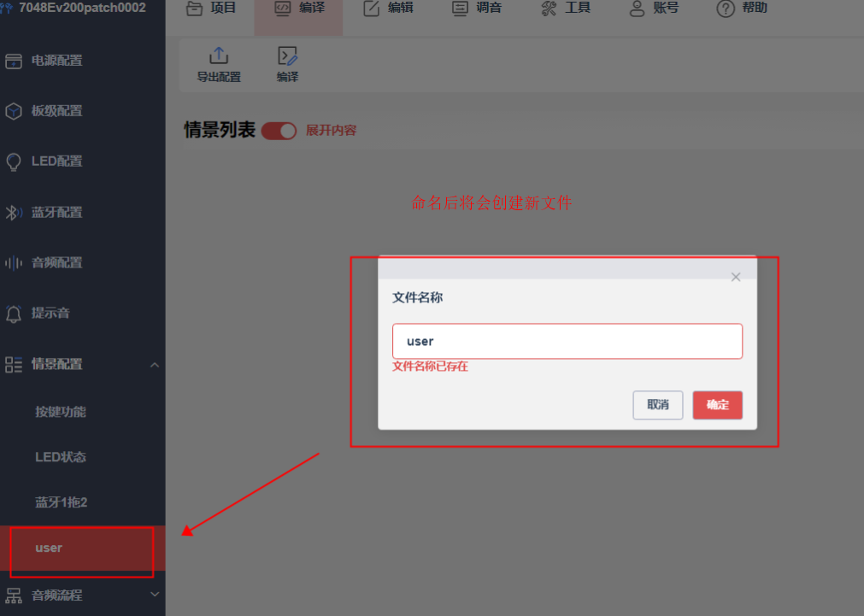The width and height of the screenshot is (864, 616).
Task: Collapse the 情景配置 section chevron
Action: 155,365
